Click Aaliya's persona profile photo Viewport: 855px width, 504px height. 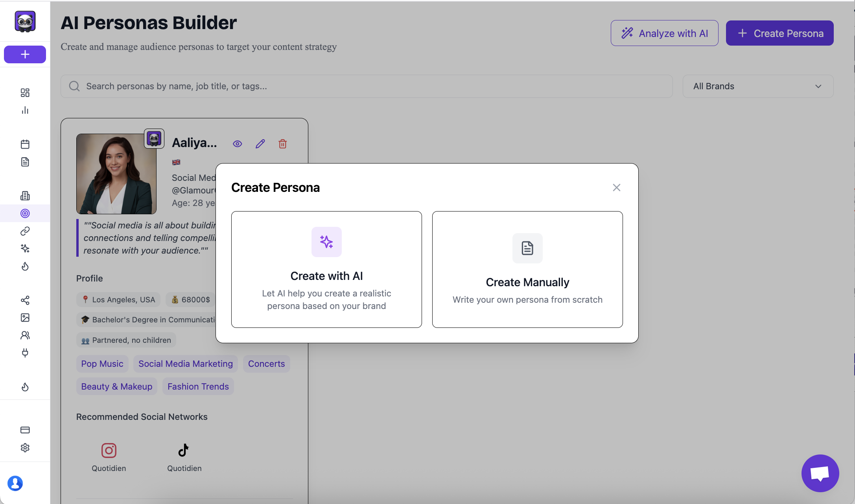coord(116,174)
